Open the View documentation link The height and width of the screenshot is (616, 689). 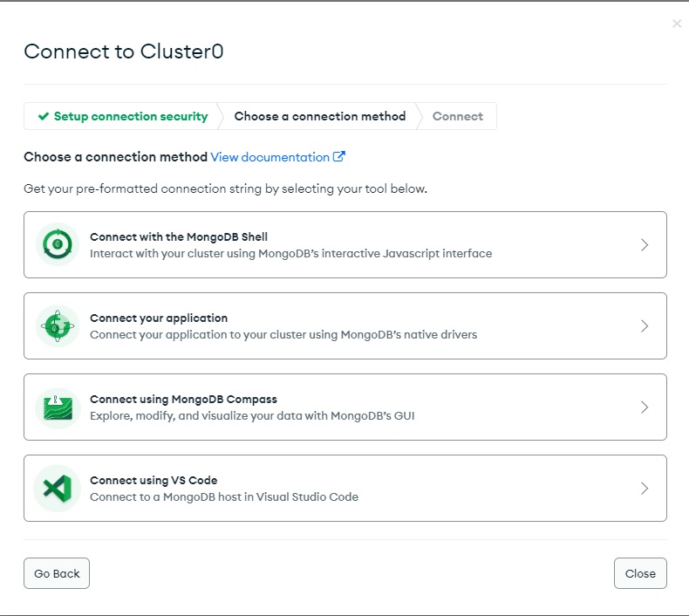click(270, 157)
